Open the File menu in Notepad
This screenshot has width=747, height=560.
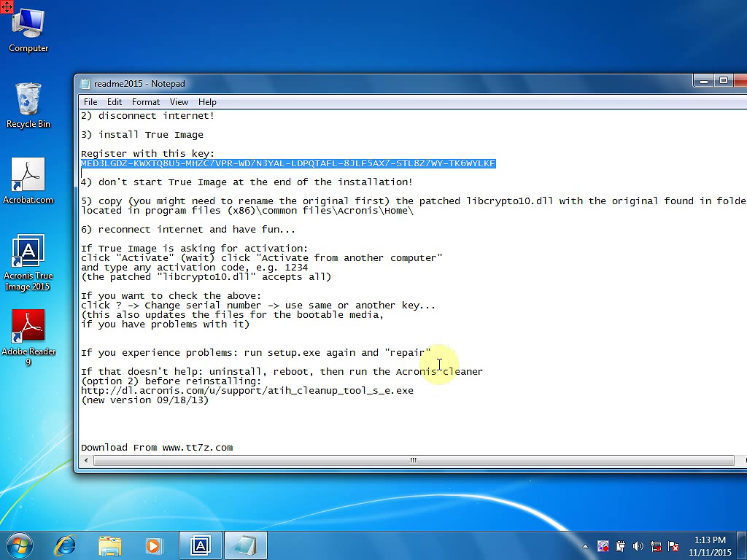tap(90, 102)
